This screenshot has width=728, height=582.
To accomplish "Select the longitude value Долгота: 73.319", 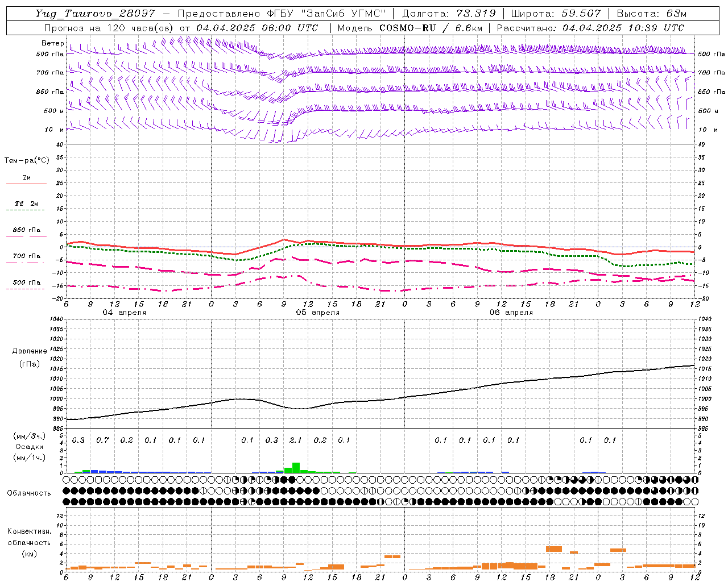I will 449,14.
